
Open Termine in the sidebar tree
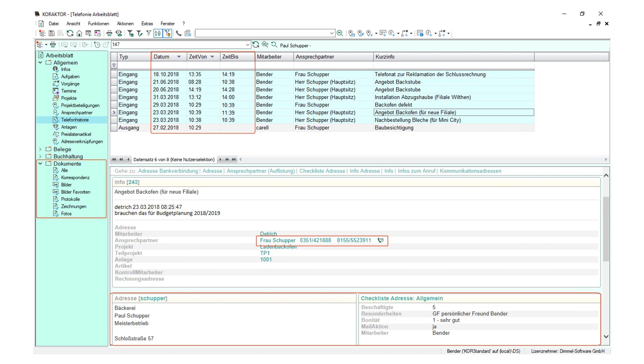68,91
